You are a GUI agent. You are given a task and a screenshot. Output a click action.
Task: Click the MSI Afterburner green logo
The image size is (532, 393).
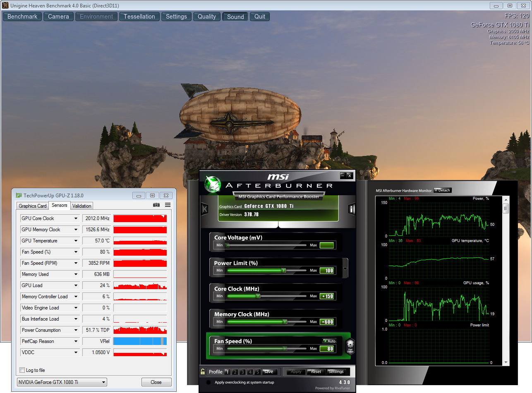[x=213, y=185]
